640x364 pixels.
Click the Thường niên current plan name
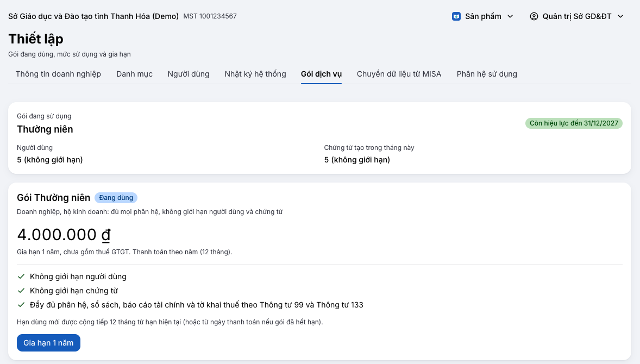[45, 129]
